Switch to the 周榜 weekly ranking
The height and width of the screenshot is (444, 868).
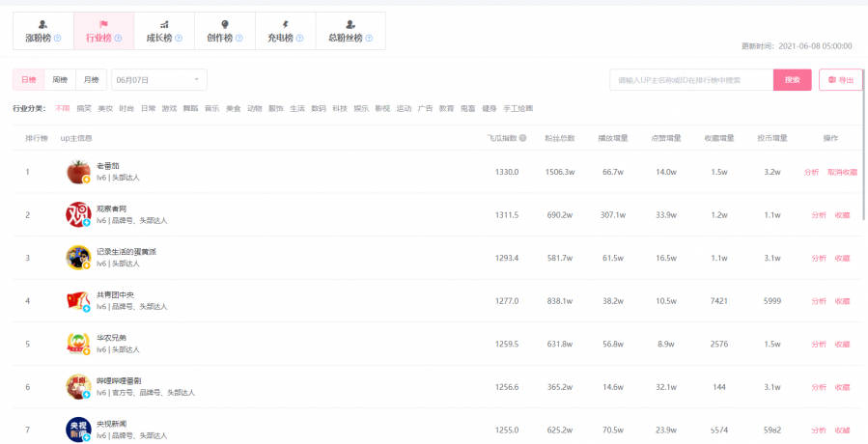[x=60, y=79]
